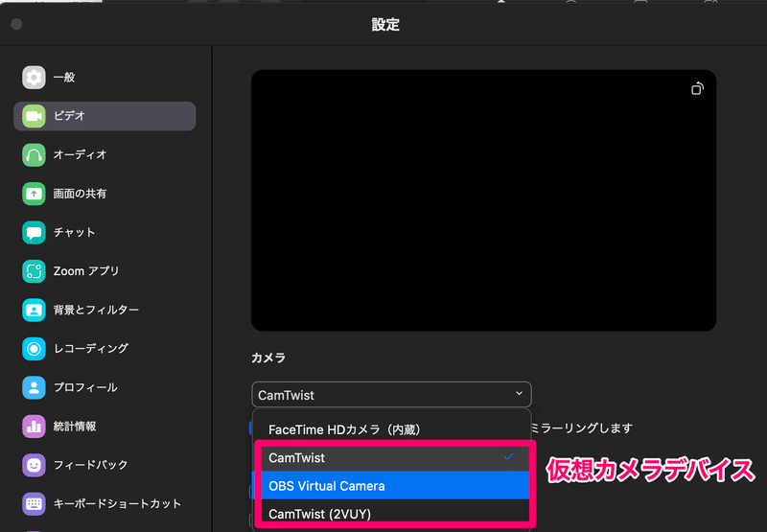767x532 pixels.
Task: Click the 設定 window title
Action: tap(385, 25)
